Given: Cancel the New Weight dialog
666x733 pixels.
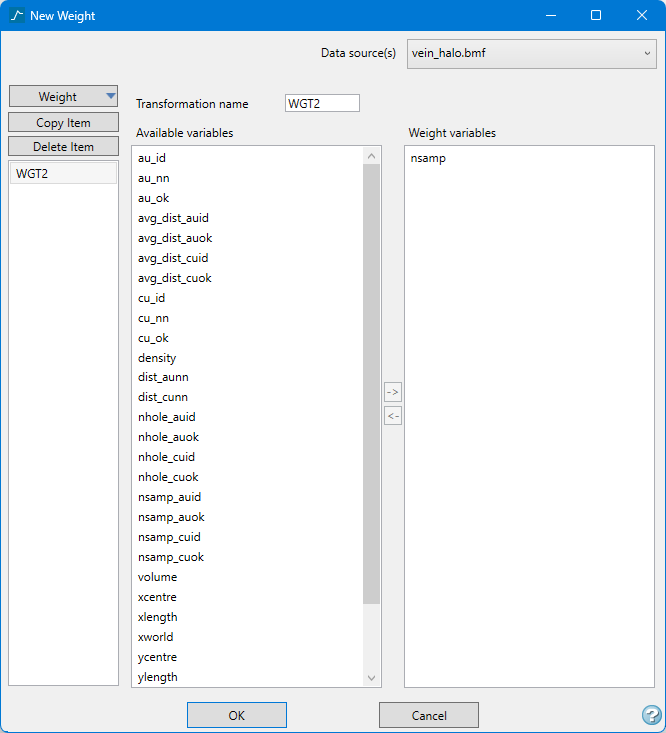Looking at the screenshot, I should click(428, 715).
